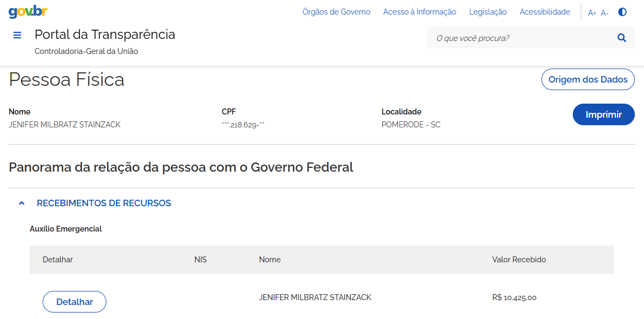The width and height of the screenshot is (644, 319).
Task: Click Detalhar for Jenifer's Auxílio Emergencial
Action: click(x=74, y=302)
